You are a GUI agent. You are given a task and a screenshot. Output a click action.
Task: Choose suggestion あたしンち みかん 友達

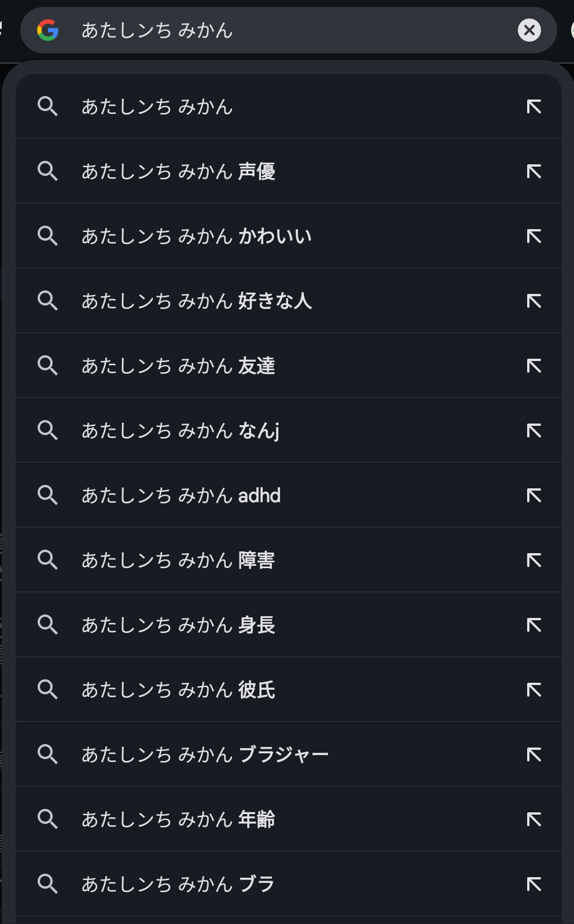178,366
